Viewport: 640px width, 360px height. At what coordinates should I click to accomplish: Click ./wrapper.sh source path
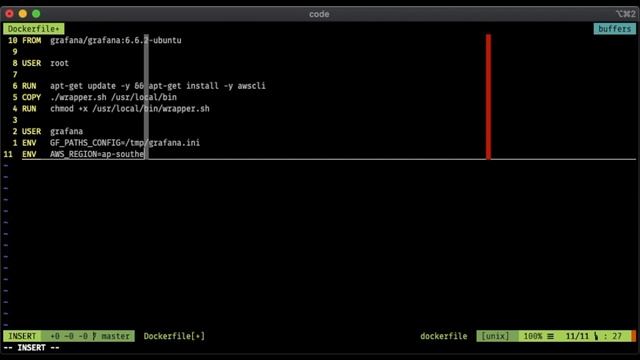(x=78, y=98)
